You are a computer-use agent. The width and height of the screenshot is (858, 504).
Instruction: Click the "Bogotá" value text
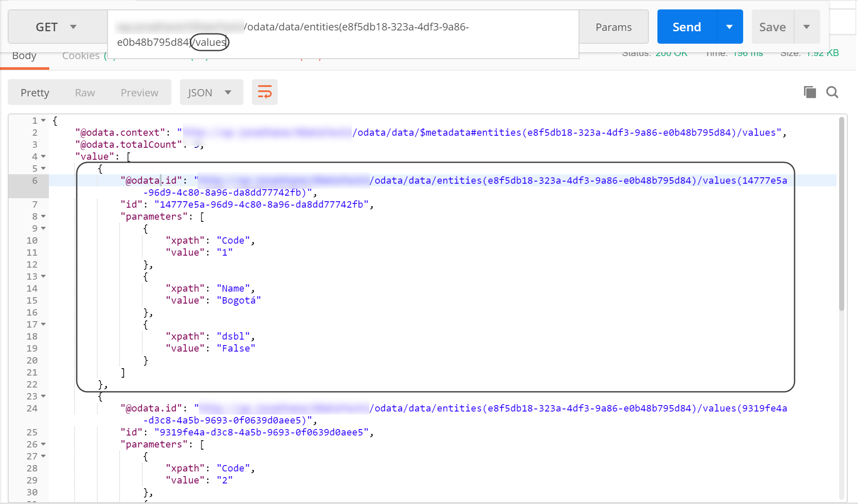coord(239,301)
